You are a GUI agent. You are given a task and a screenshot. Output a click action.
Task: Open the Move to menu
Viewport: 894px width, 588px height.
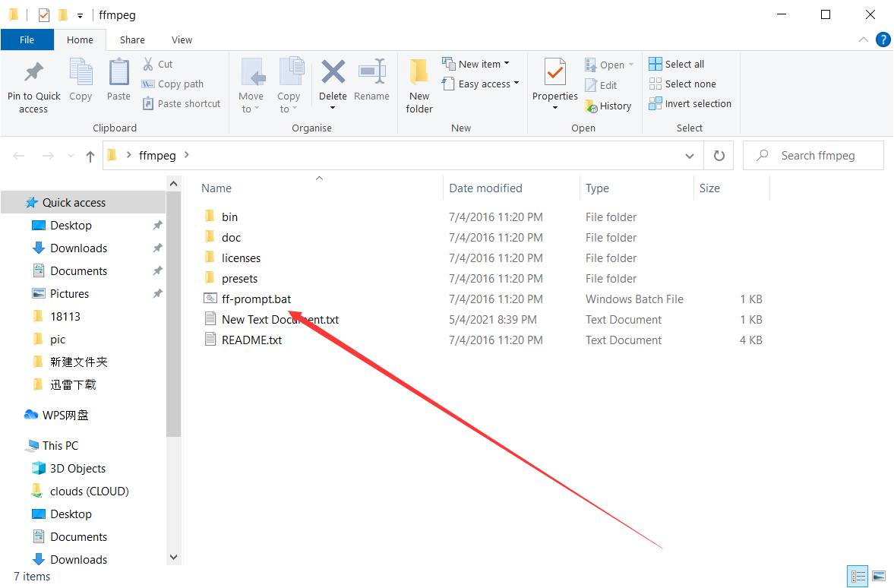(x=251, y=86)
